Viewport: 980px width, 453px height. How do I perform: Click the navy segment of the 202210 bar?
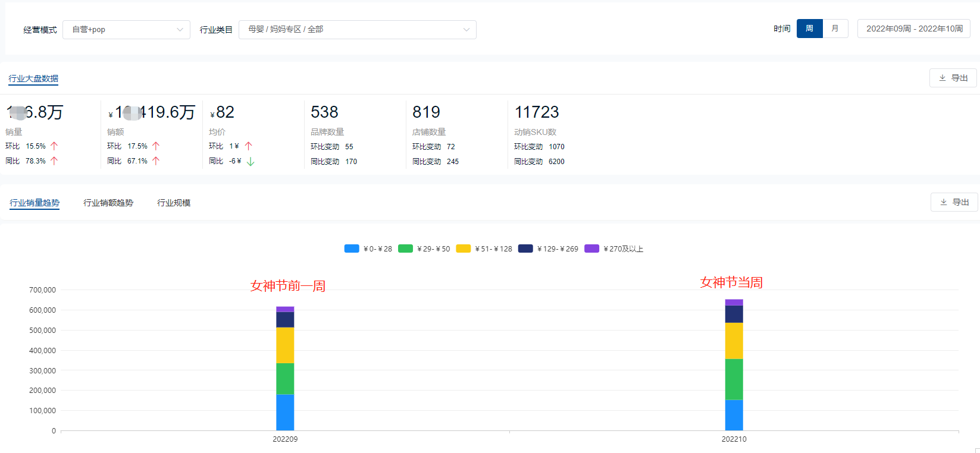[x=734, y=314]
